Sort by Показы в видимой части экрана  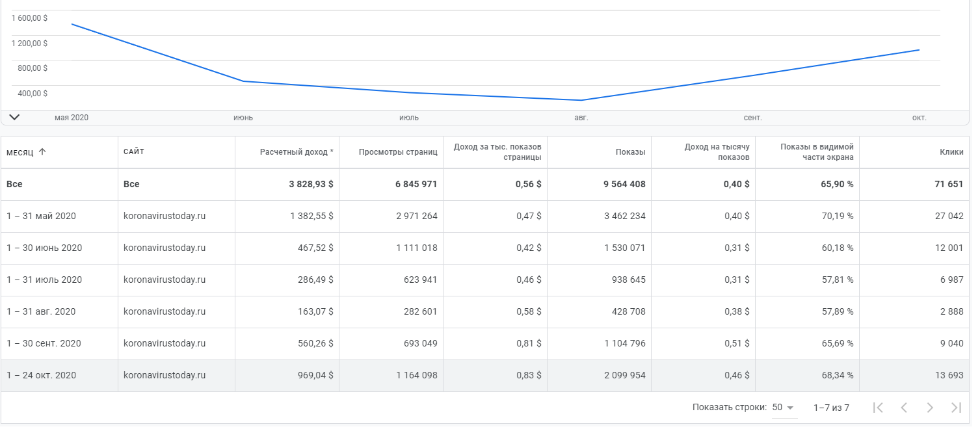pyautogui.click(x=817, y=152)
